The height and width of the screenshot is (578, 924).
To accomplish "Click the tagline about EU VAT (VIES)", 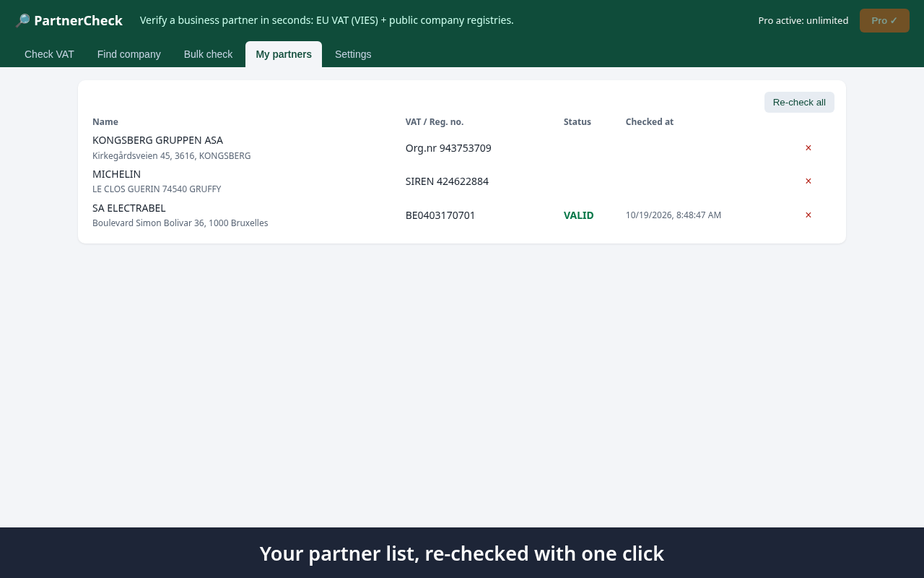I will 327,20.
